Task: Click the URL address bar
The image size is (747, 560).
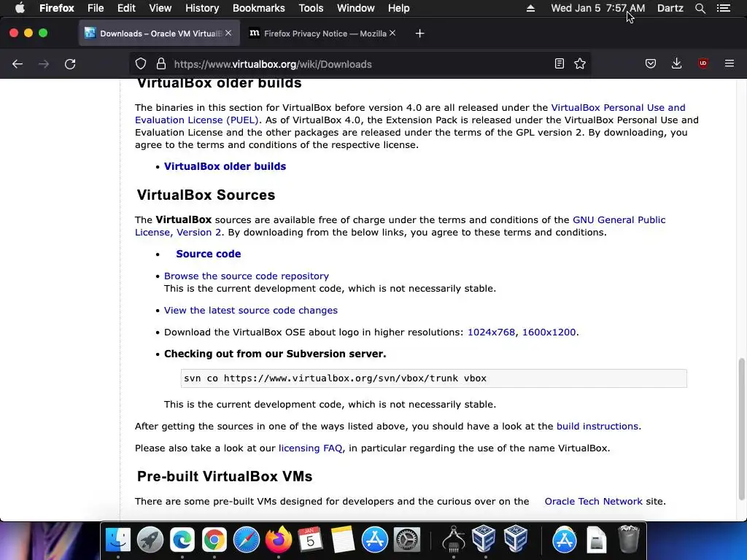Action: [x=360, y=64]
